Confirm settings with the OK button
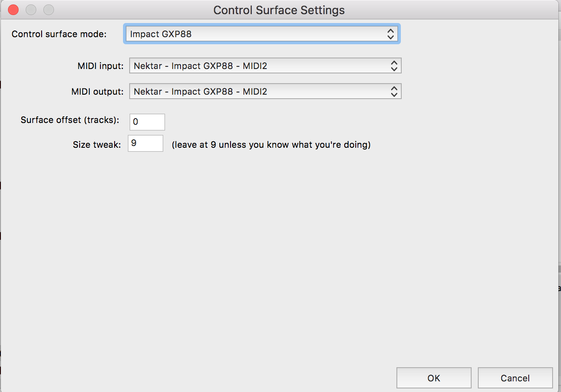Image resolution: width=561 pixels, height=392 pixels. click(434, 378)
